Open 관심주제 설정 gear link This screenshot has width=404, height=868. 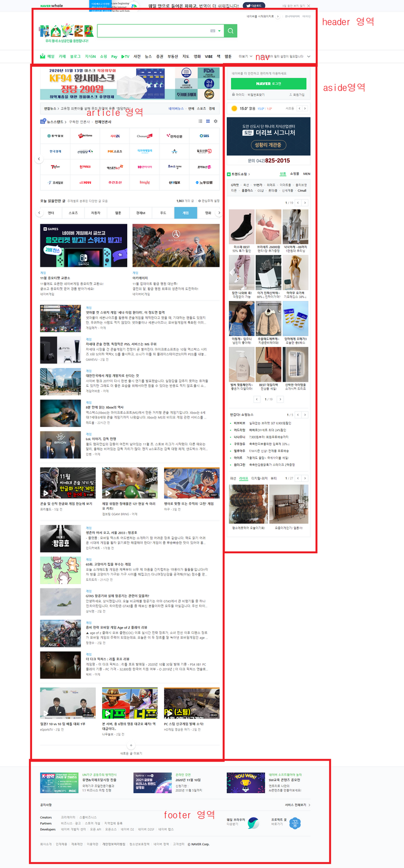coord(209,201)
